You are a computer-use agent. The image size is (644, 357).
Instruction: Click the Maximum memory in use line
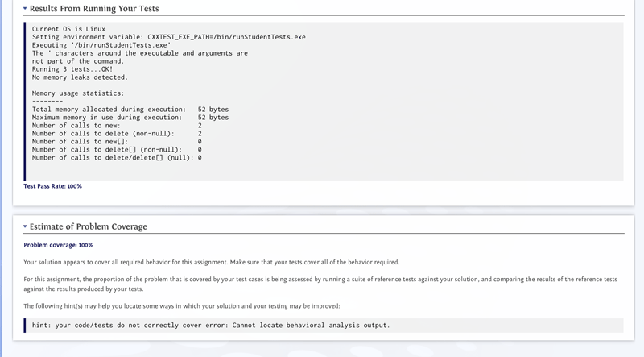(130, 118)
